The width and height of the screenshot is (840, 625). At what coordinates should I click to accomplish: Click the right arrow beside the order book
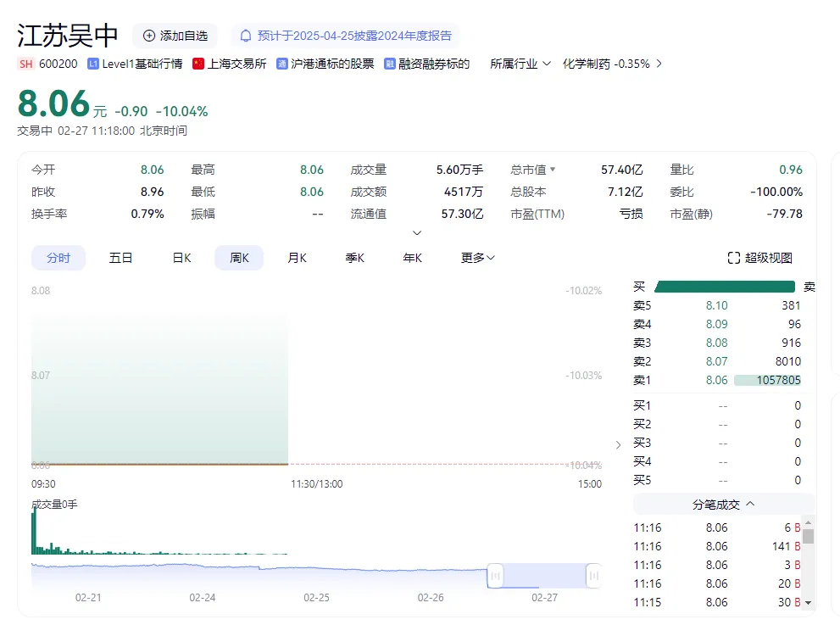click(618, 444)
